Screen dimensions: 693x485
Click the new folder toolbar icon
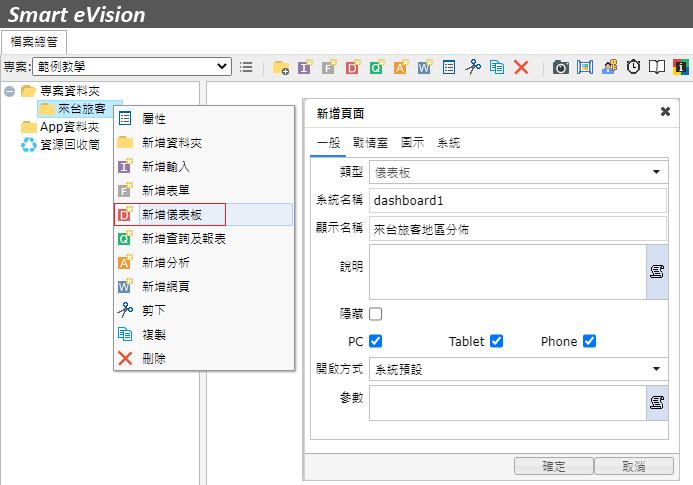click(x=281, y=67)
